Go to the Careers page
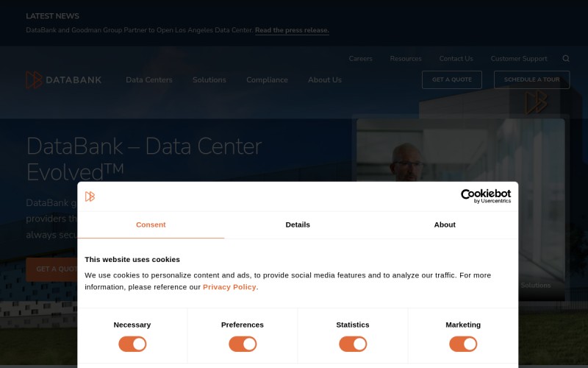This screenshot has height=368, width=588. point(361,59)
